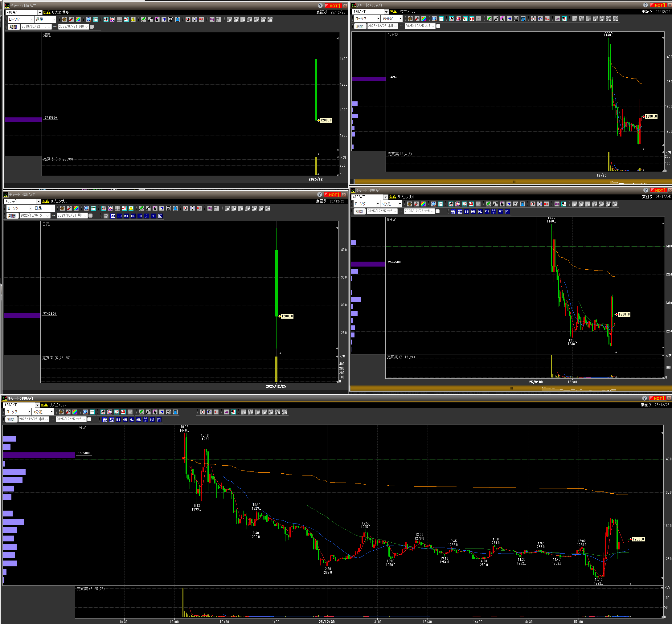Screen dimensions: 672x624
Task: Click the red ALL icon in 5-minute chart
Action: (546, 204)
